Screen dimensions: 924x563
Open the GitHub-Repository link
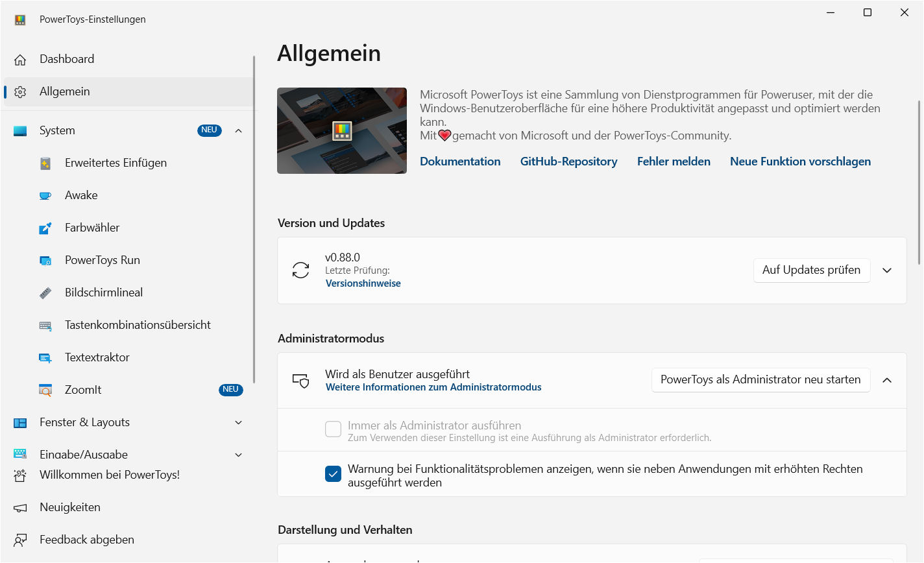[568, 162]
